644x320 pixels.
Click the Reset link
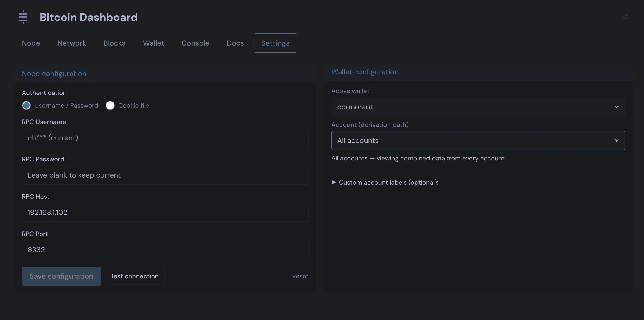click(x=300, y=276)
